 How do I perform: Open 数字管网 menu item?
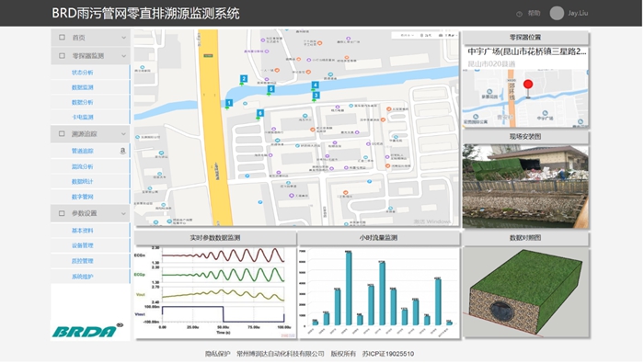(83, 197)
